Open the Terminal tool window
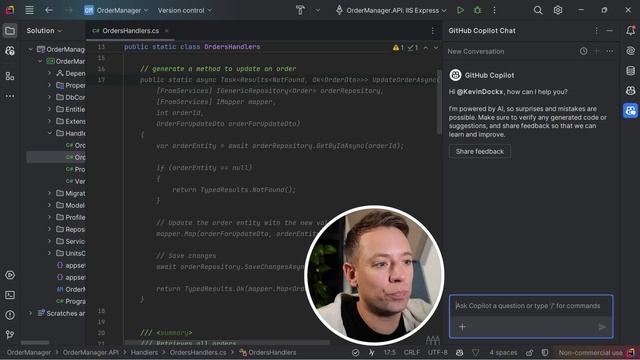This screenshot has width=640, height=360. tap(10, 295)
